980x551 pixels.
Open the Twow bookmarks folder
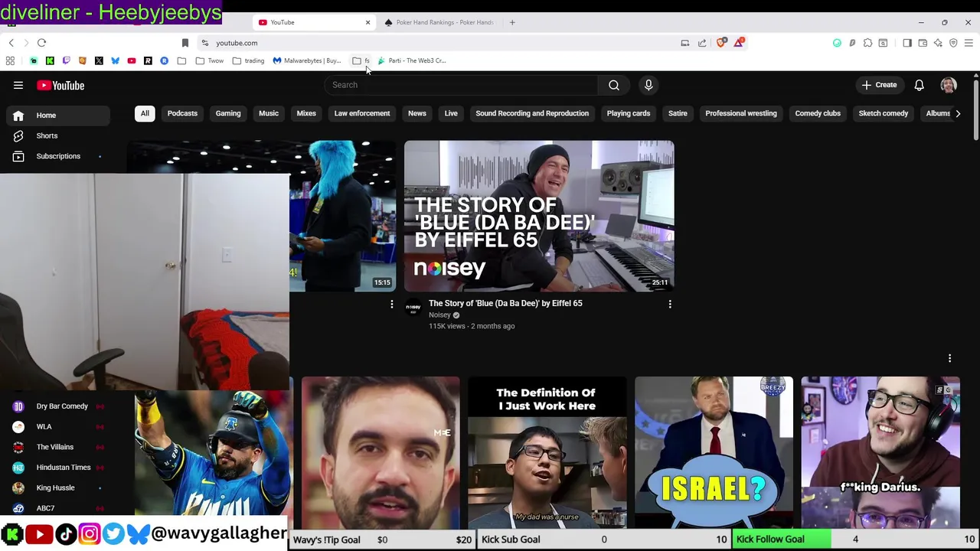pyautogui.click(x=209, y=60)
